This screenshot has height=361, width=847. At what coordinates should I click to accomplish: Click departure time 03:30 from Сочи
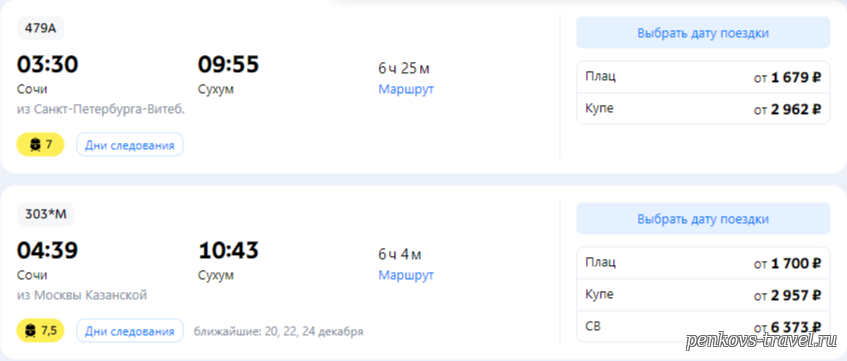pyautogui.click(x=48, y=64)
